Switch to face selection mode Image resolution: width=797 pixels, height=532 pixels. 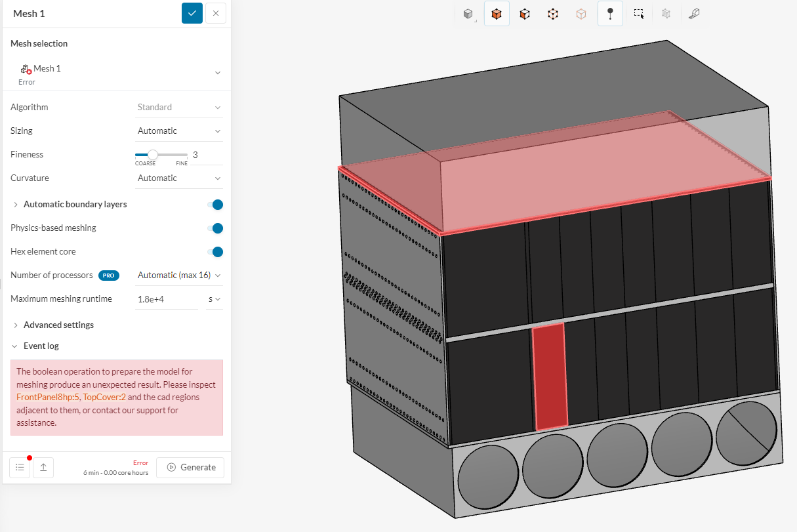pos(525,14)
